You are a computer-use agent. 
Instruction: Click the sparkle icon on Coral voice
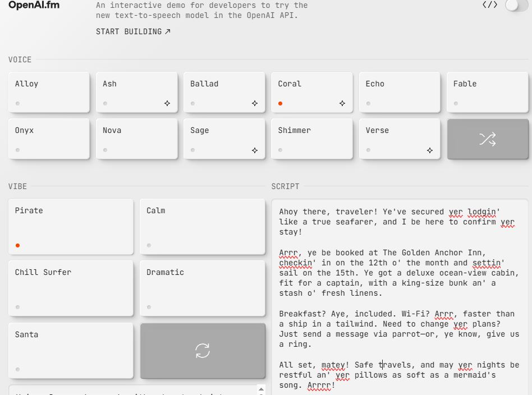342,103
